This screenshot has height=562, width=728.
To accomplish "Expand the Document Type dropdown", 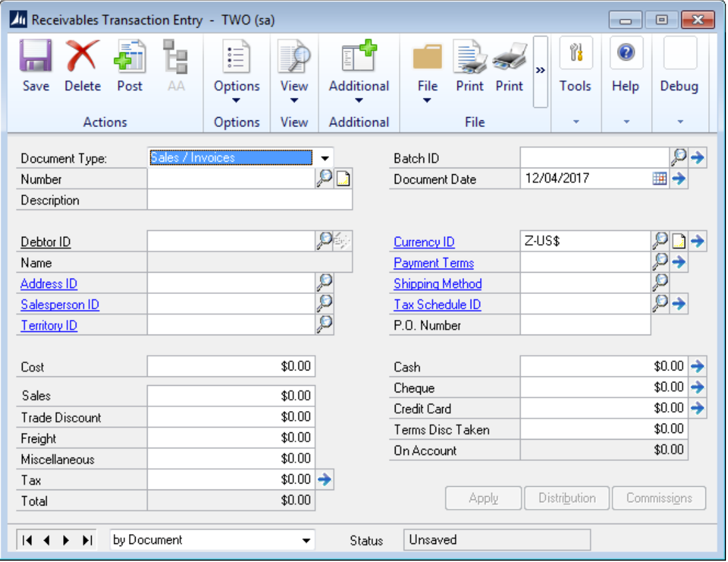I will click(x=324, y=158).
